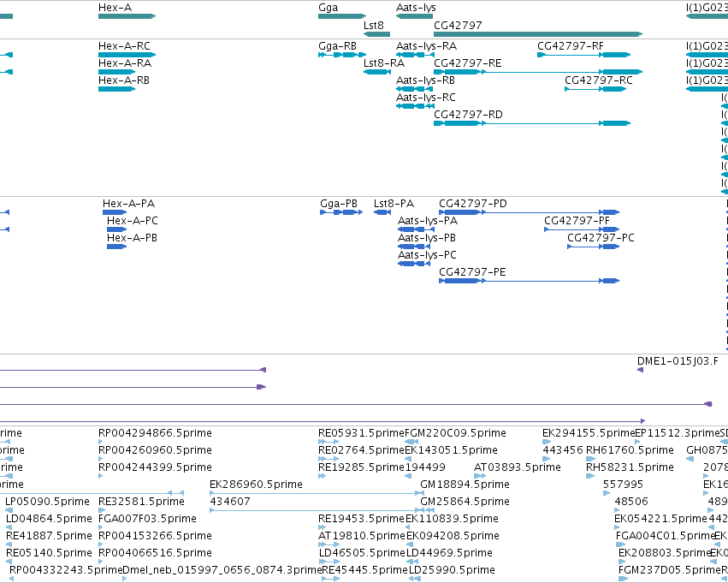Viewport: 728px width, 583px height.
Task: Select EST EK286960.5prime
Action: tap(317, 493)
